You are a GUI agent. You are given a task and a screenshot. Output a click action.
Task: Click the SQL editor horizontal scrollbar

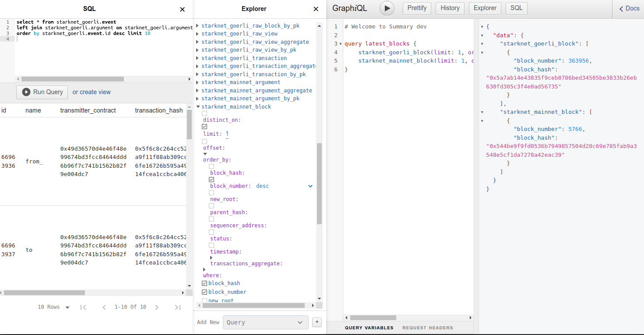(73, 79)
